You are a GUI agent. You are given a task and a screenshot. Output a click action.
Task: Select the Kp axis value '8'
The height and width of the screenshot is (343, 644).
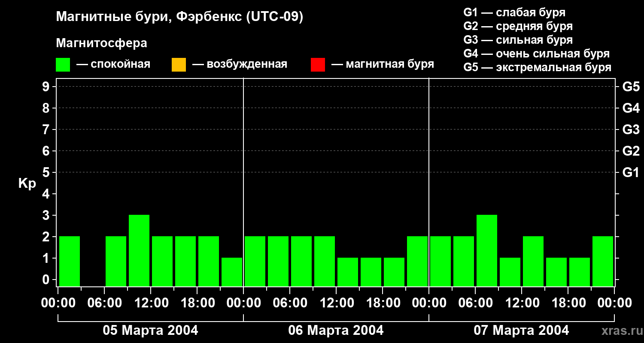47,108
